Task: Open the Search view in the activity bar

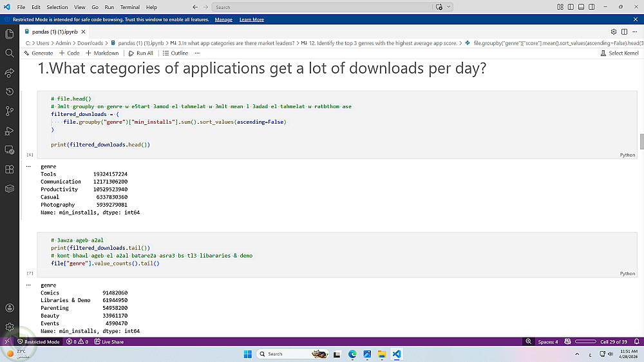Action: 10,53
